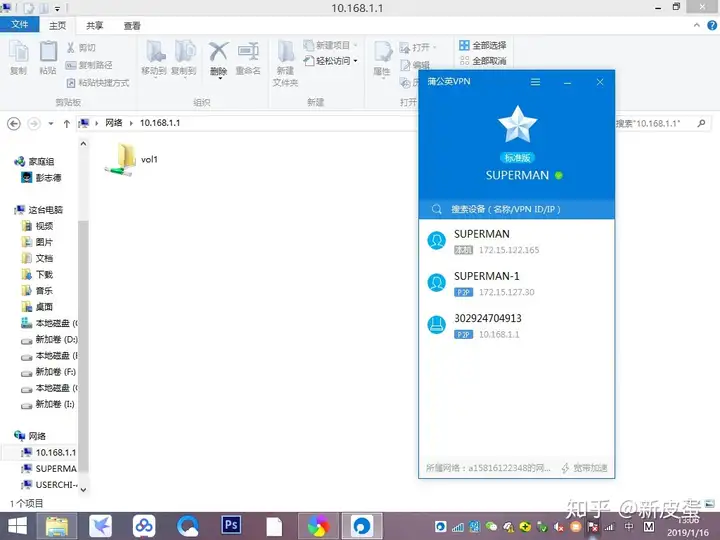Click the Copy icon in the ribbon

coord(19,57)
